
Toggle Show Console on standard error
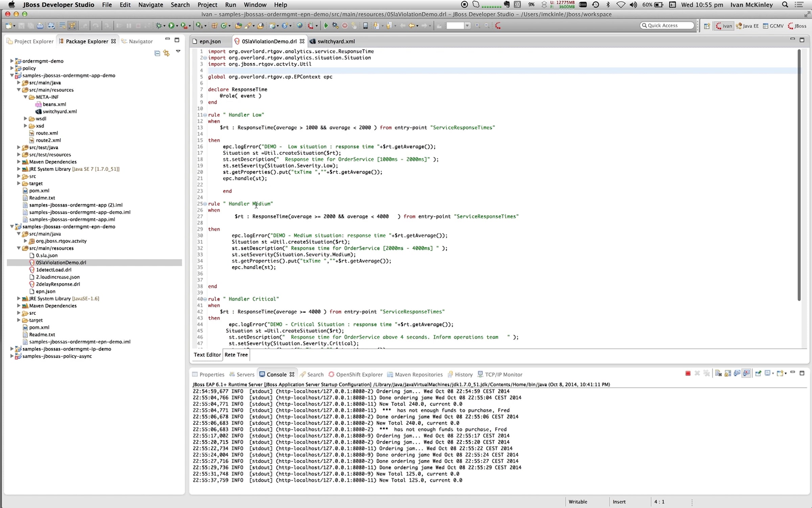click(x=746, y=373)
